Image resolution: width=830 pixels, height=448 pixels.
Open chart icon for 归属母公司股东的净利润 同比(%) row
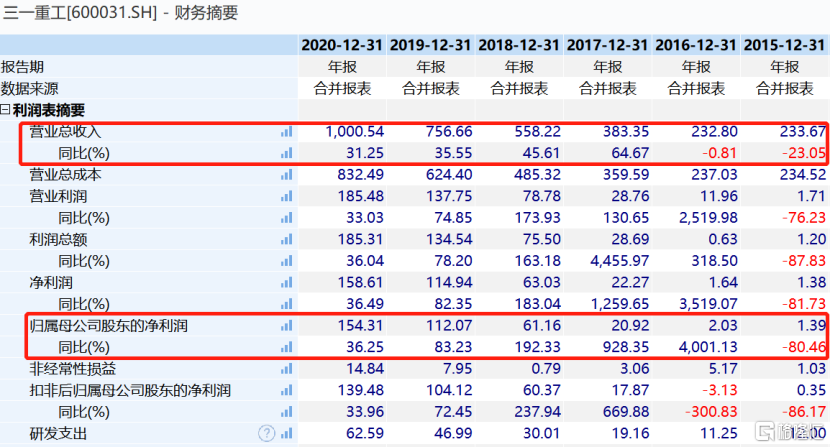(x=286, y=347)
